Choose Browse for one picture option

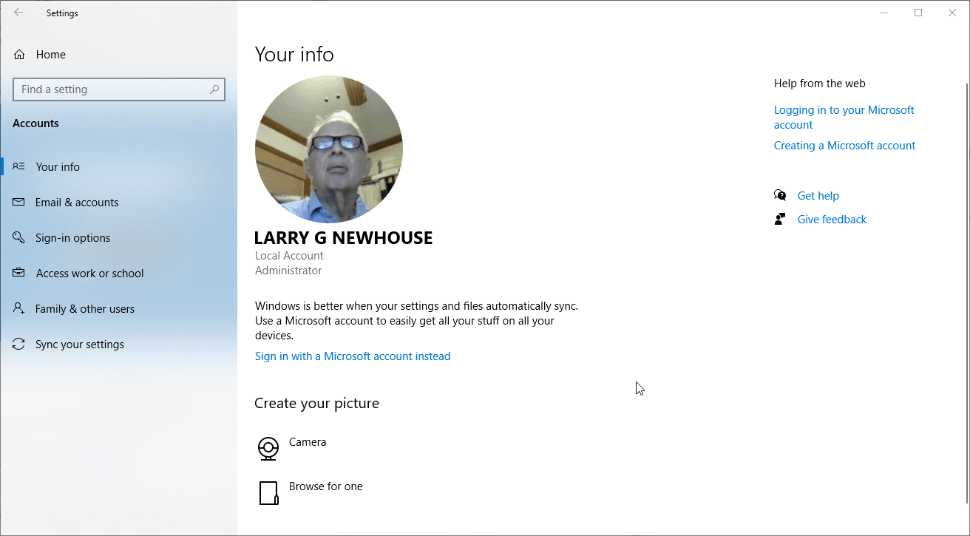coord(325,486)
